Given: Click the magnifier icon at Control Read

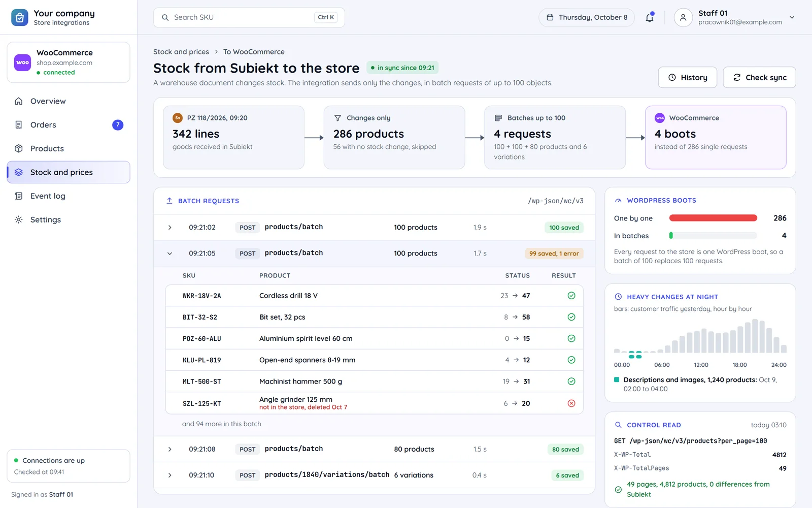Looking at the screenshot, I should pyautogui.click(x=618, y=425).
